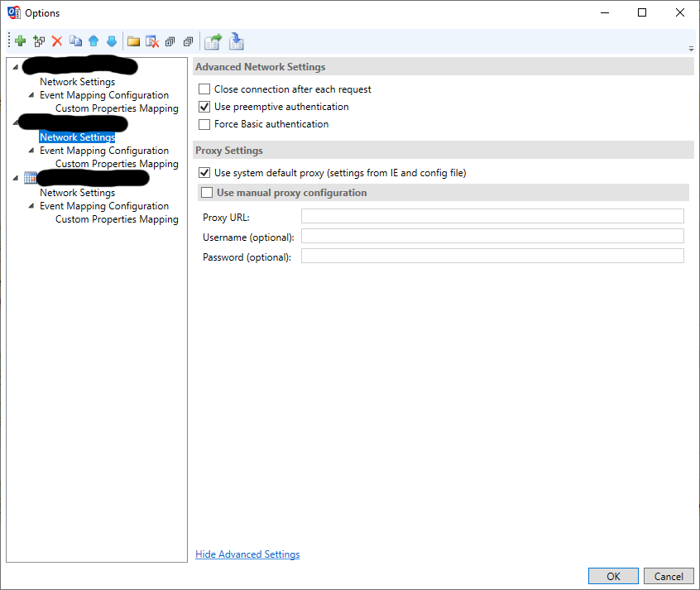Collapse Event Mapping Configuration under the first profile
Viewport: 700px width, 590px height.
(31, 94)
